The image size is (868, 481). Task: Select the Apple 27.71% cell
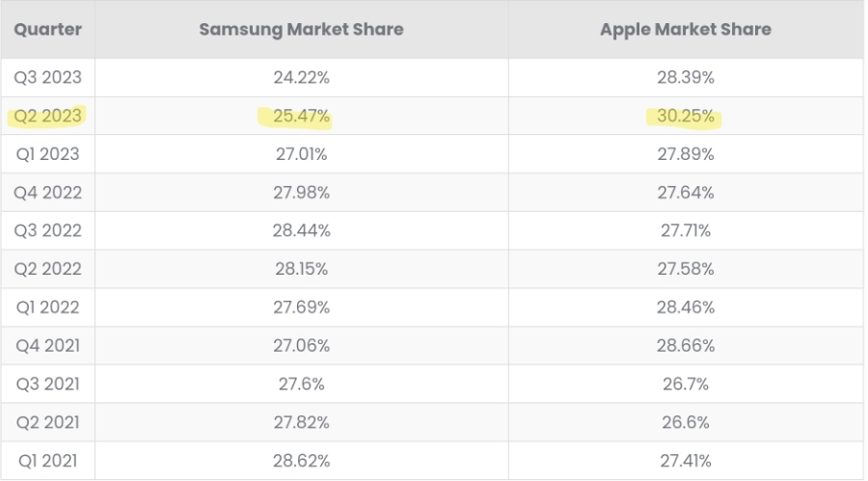[x=685, y=231]
